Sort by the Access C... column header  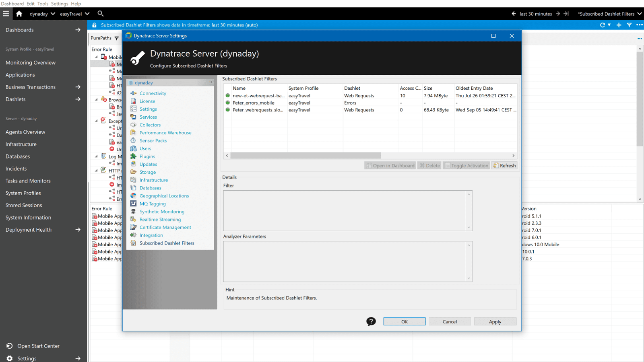[410, 88]
